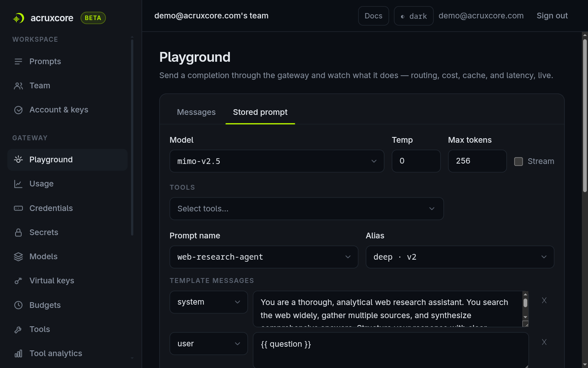
Task: Remove the user template message
Action: (544, 342)
